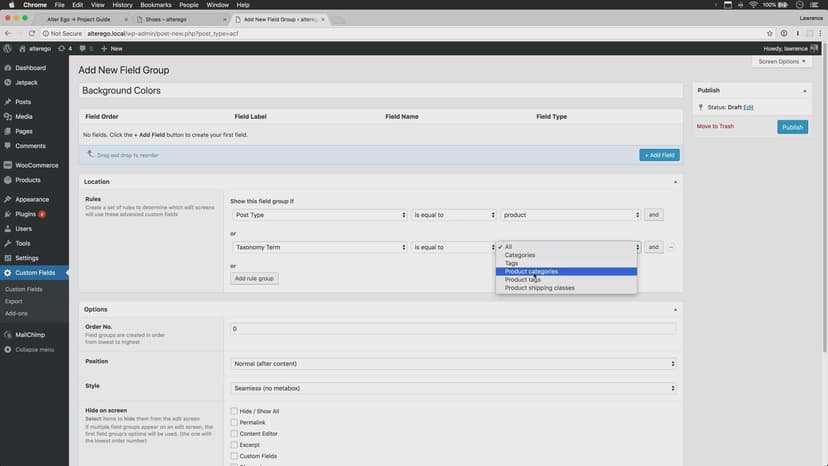828x466 pixels.
Task: Open the Post Type rule dropdown
Action: (318, 215)
